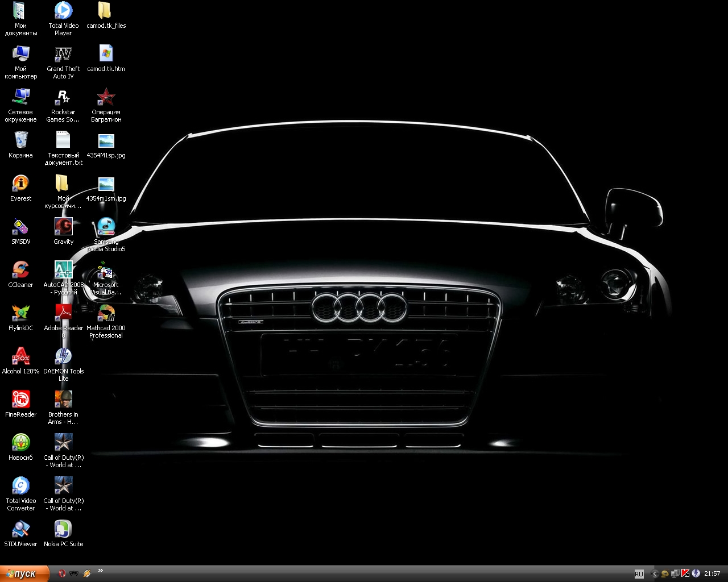Click the Winamp lightning quick launch icon

coord(87,573)
